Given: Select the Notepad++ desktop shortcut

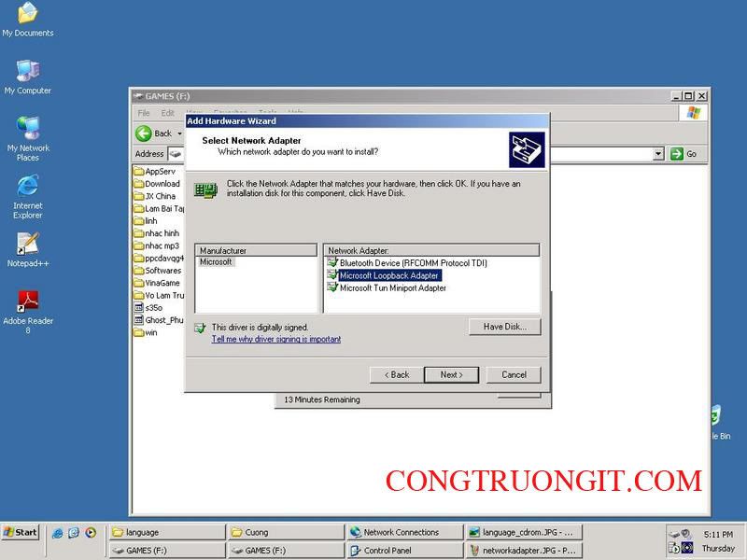Looking at the screenshot, I should 28,249.
